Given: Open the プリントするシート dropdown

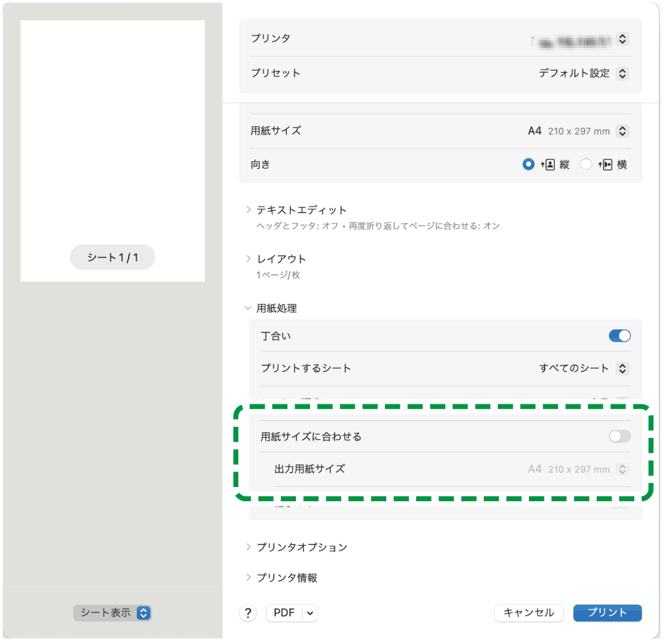Looking at the screenshot, I should pos(623,368).
